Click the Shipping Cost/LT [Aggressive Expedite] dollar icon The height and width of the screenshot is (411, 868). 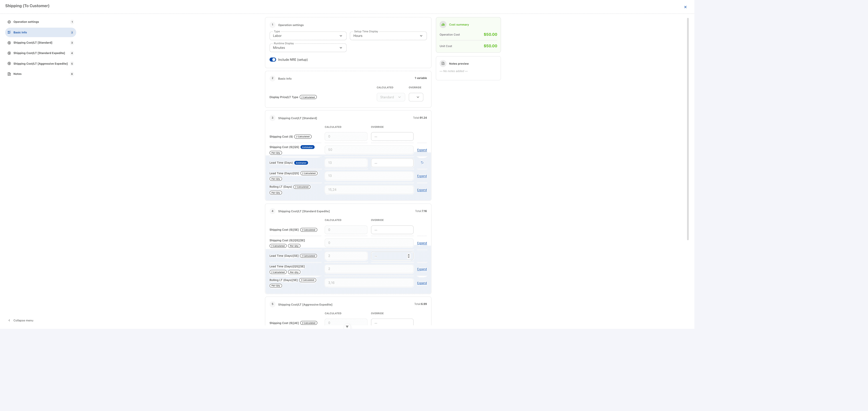(9, 64)
